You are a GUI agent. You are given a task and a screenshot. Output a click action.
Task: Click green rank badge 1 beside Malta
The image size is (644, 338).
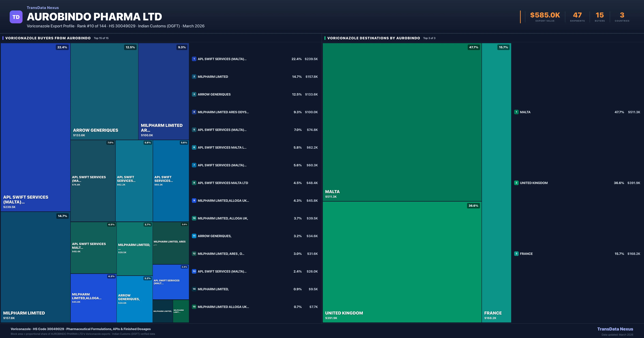pos(516,112)
